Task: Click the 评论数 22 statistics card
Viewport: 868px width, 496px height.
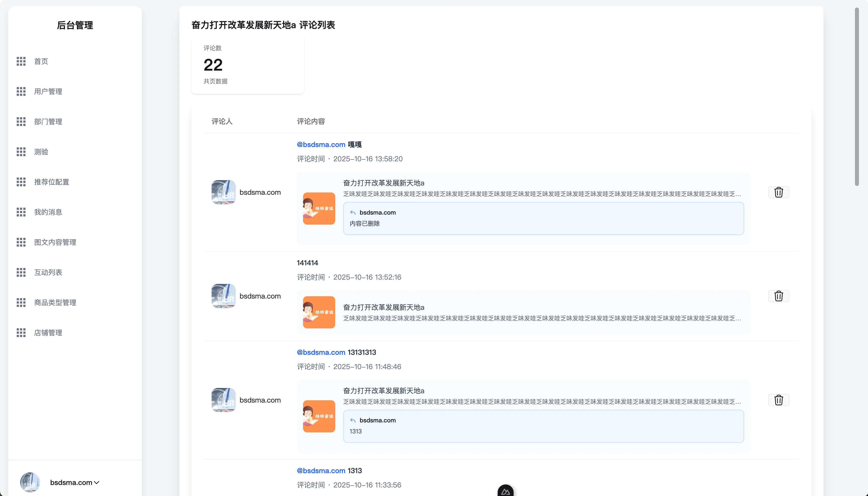Action: 248,65
